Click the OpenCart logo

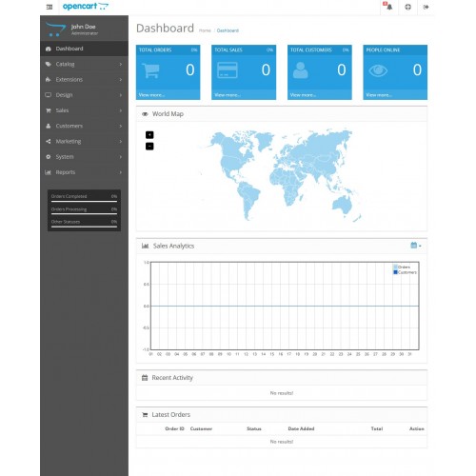click(x=86, y=7)
